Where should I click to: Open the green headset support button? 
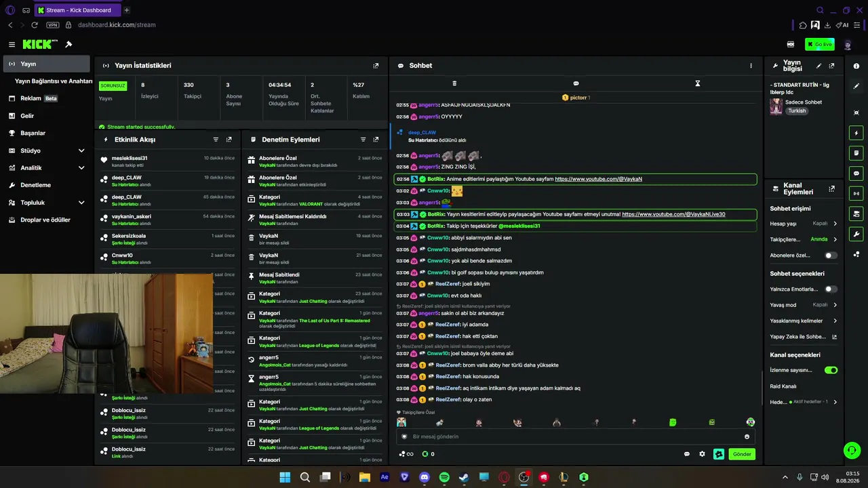coord(851,450)
